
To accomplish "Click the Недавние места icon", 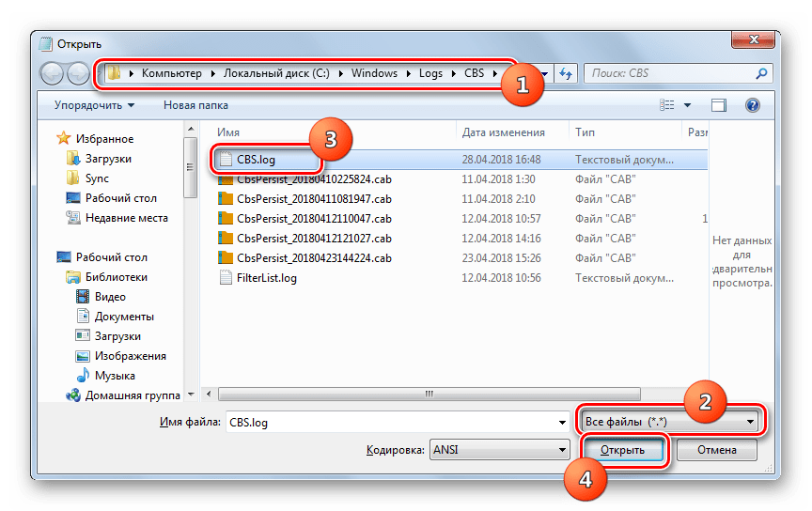I will point(73,217).
